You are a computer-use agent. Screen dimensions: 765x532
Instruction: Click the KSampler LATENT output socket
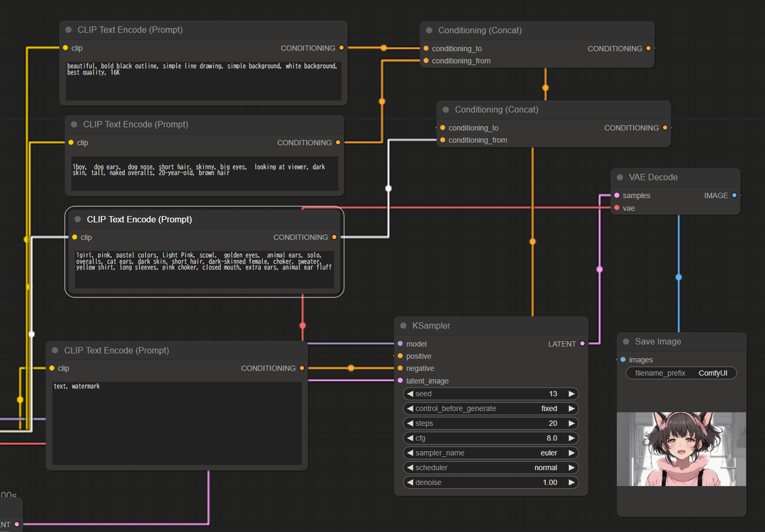582,344
